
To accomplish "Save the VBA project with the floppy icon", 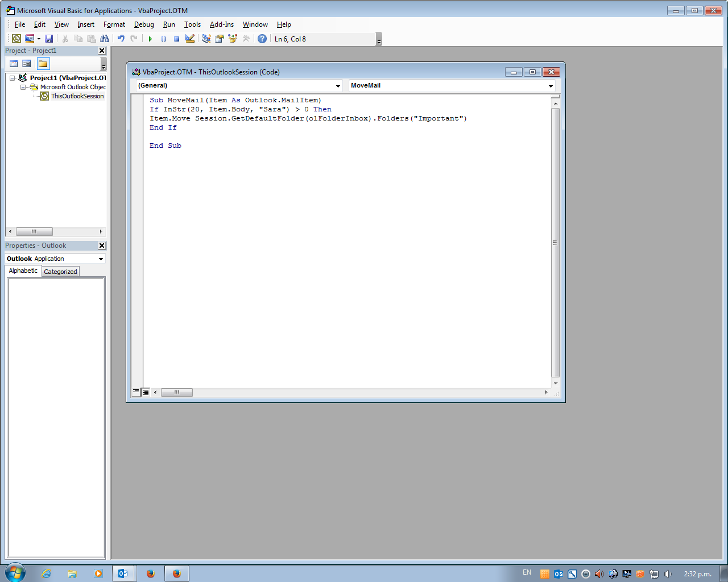I will coord(49,39).
